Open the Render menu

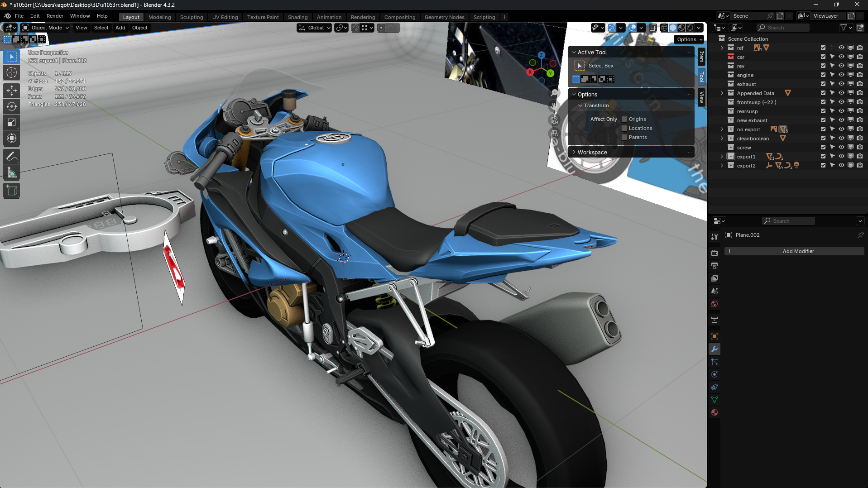pos(55,16)
